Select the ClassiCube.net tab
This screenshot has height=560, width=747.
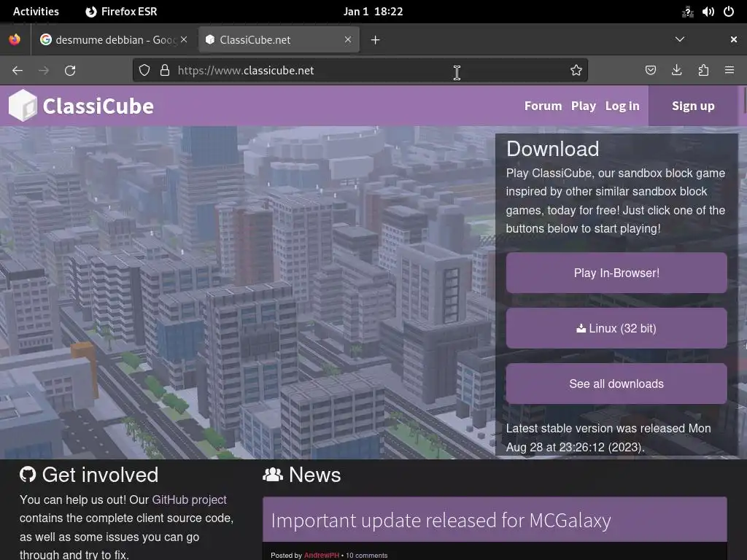tap(279, 39)
